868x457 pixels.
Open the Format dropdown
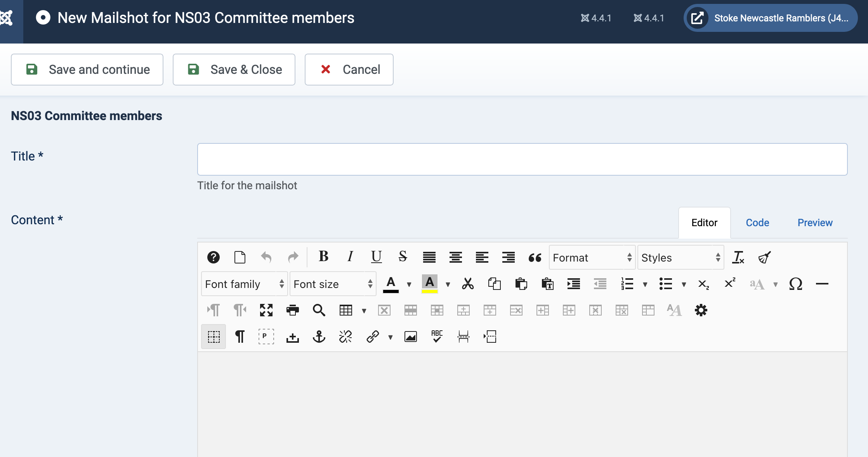pyautogui.click(x=592, y=257)
